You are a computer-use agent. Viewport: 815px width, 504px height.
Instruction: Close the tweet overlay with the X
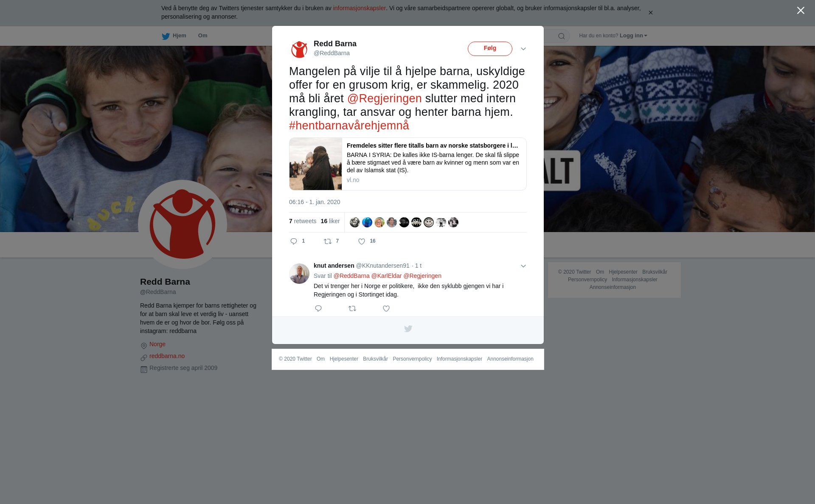[801, 11]
